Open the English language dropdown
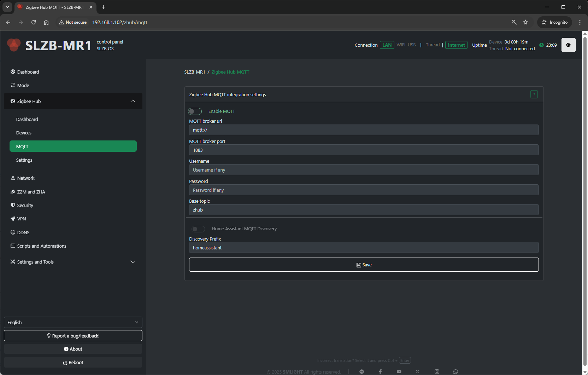Viewport: 588px width, 375px height. pyautogui.click(x=73, y=322)
